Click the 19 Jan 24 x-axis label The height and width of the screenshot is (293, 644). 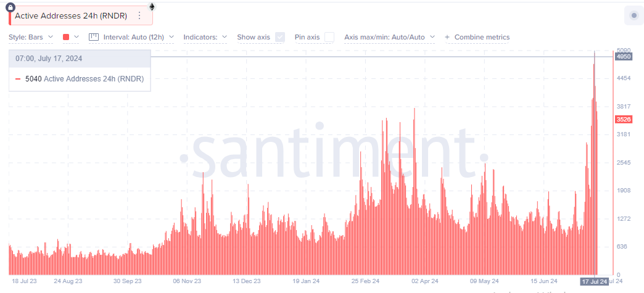[x=306, y=281]
